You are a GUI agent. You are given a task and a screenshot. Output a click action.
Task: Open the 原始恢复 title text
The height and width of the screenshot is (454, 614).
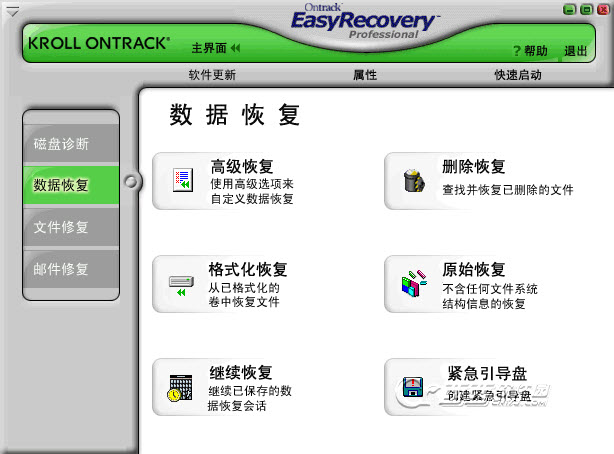pos(474,270)
